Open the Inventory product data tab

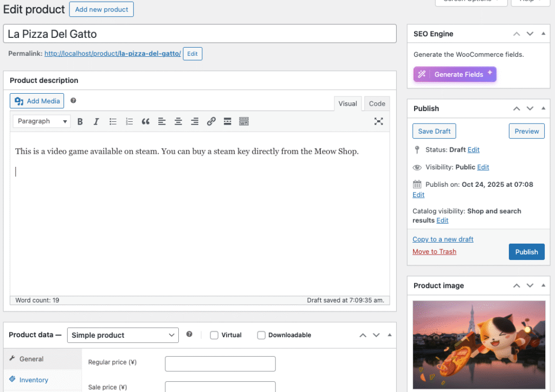coord(34,380)
